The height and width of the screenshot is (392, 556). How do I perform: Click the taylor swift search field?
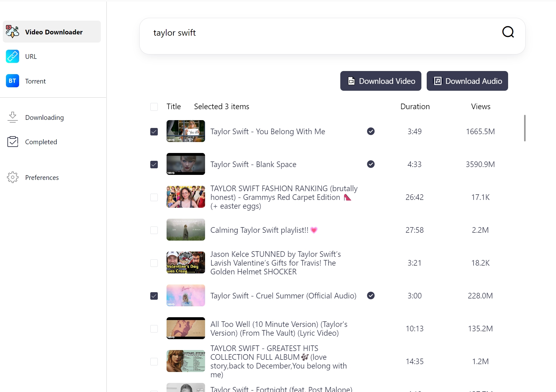(x=313, y=33)
